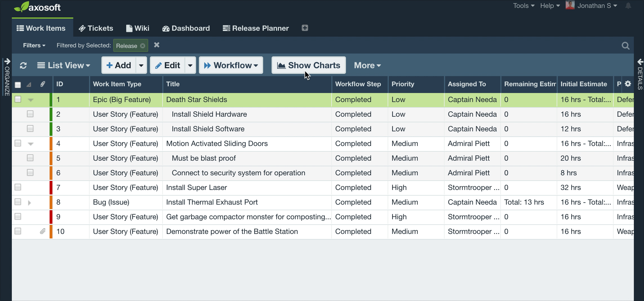Check Motion Activated Sliding Doors row
Viewport: 644px width, 301px height.
(x=18, y=143)
